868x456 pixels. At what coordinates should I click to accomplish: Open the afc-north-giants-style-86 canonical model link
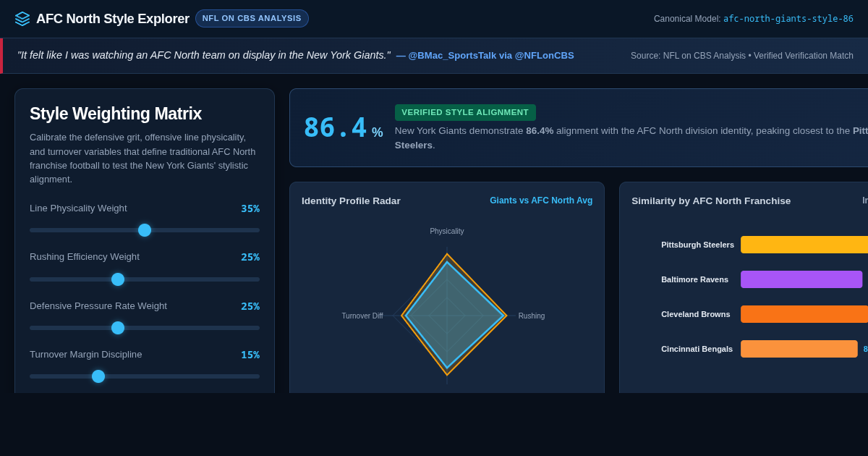click(788, 19)
